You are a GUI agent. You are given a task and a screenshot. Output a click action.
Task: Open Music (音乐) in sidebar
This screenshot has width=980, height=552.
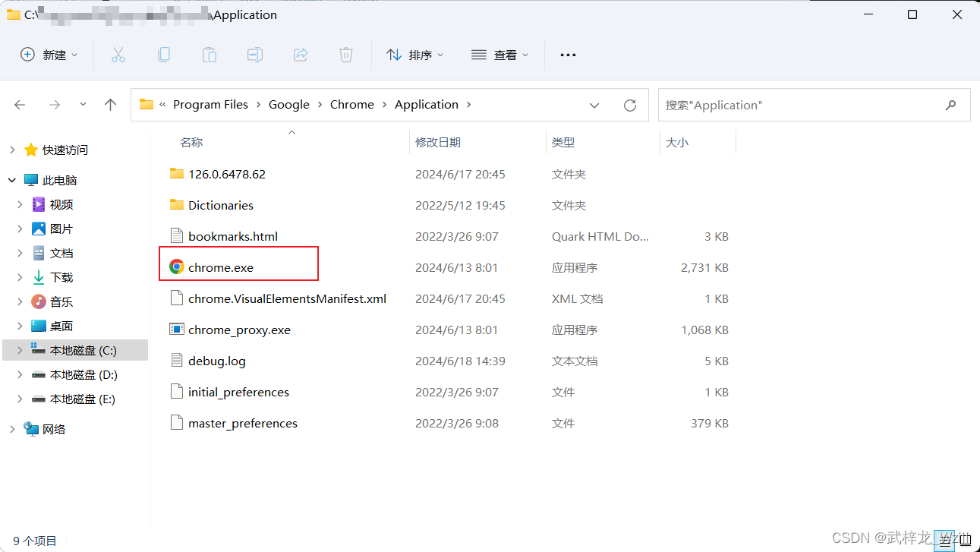(61, 301)
